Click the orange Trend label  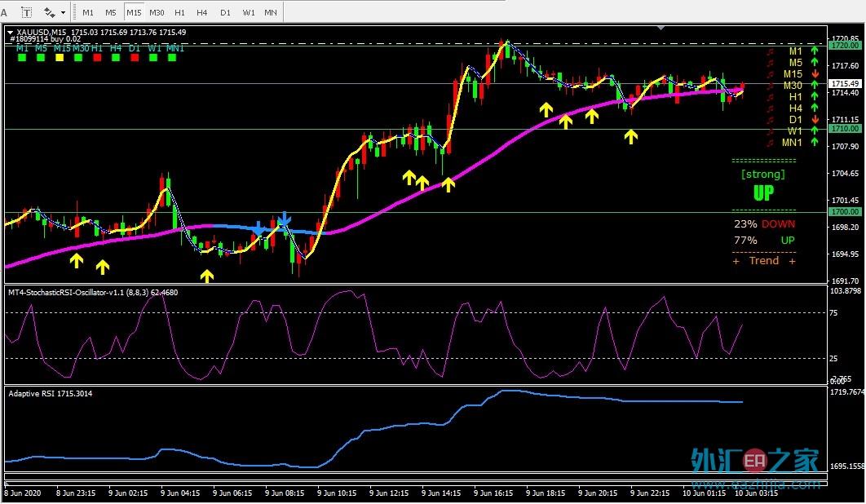click(x=764, y=261)
